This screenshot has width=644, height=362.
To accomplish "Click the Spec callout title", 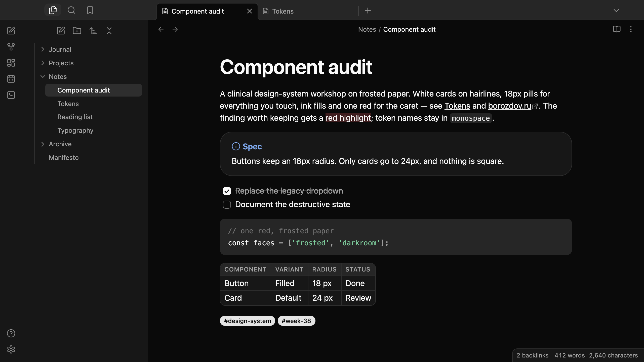I will 252,146.
